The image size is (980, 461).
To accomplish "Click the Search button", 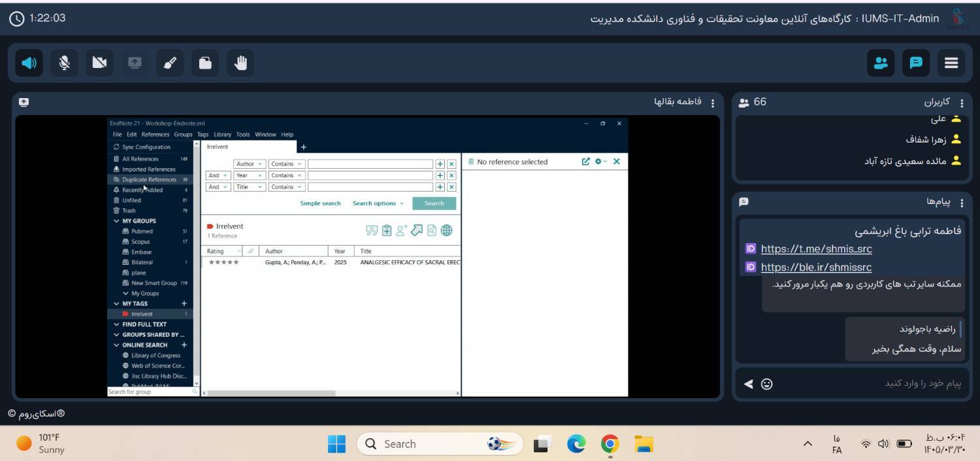I will (x=434, y=203).
